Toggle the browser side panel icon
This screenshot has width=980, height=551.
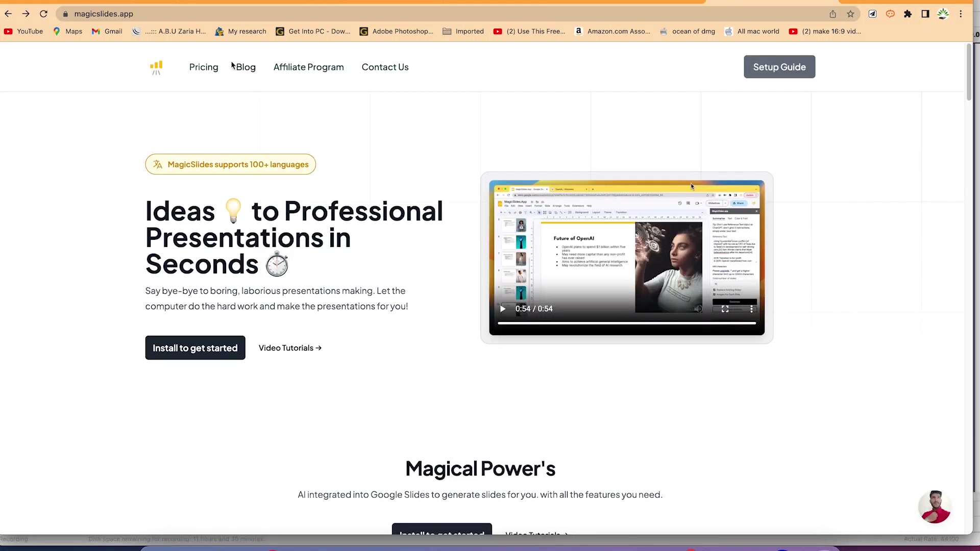925,14
